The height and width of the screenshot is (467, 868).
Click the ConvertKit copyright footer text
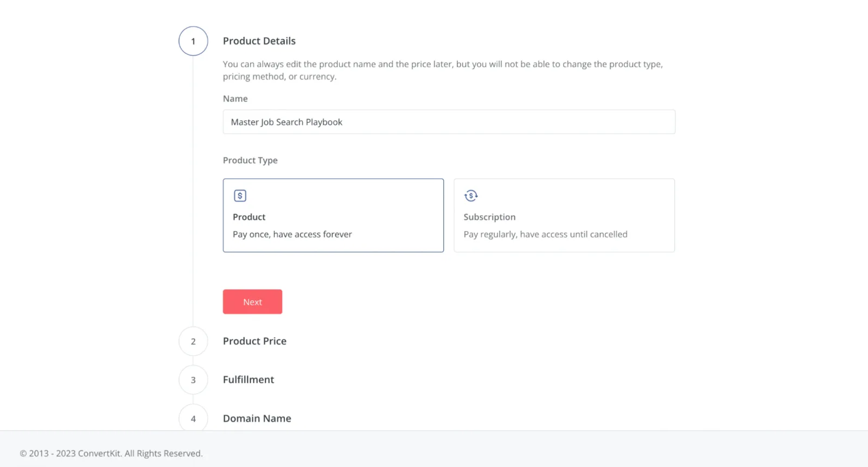click(111, 453)
